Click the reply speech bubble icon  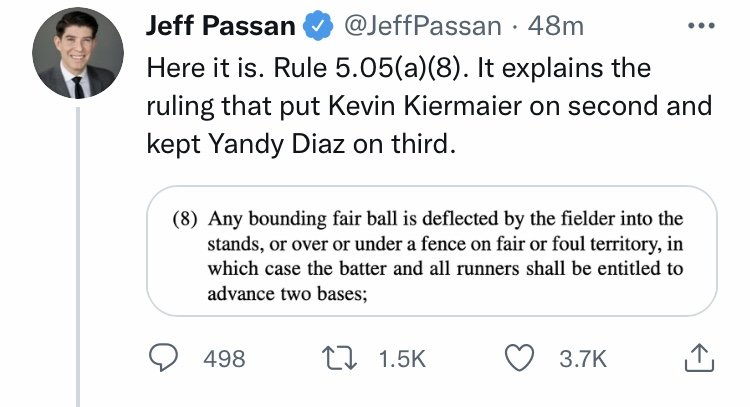click(163, 358)
